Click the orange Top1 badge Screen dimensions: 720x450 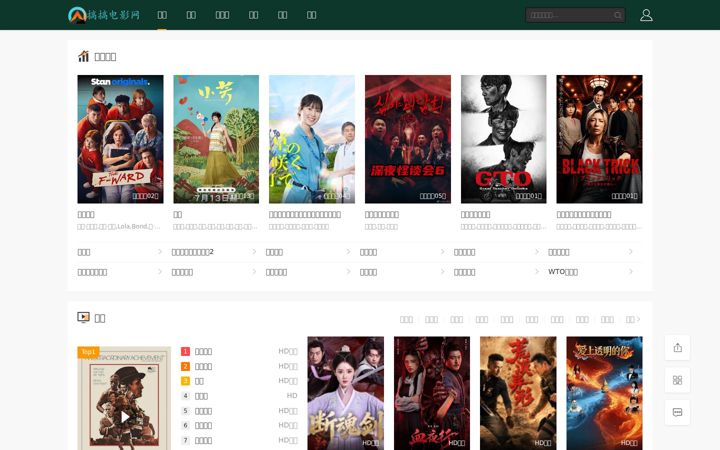click(88, 352)
